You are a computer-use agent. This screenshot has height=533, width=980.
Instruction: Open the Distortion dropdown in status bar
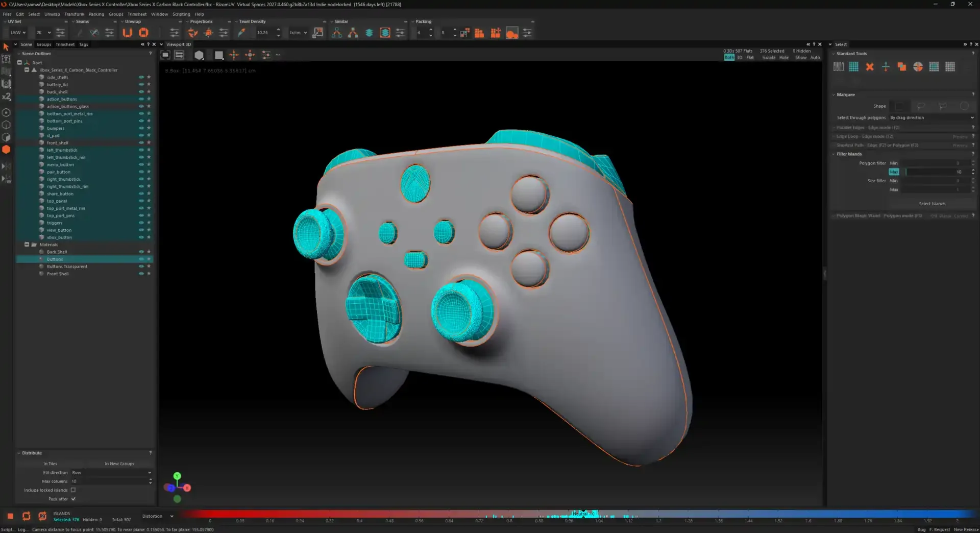pos(158,516)
